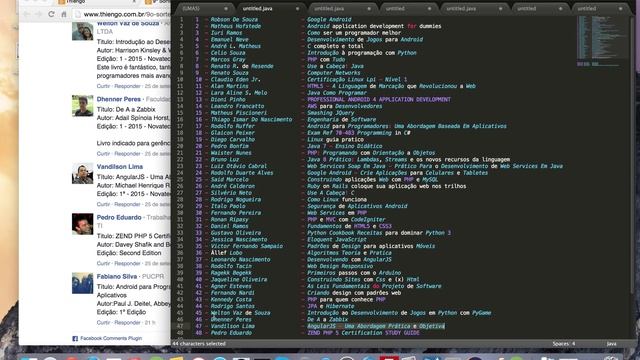Click 'Ruby on Rails coloque sua aplicação' line

[x=387, y=186]
